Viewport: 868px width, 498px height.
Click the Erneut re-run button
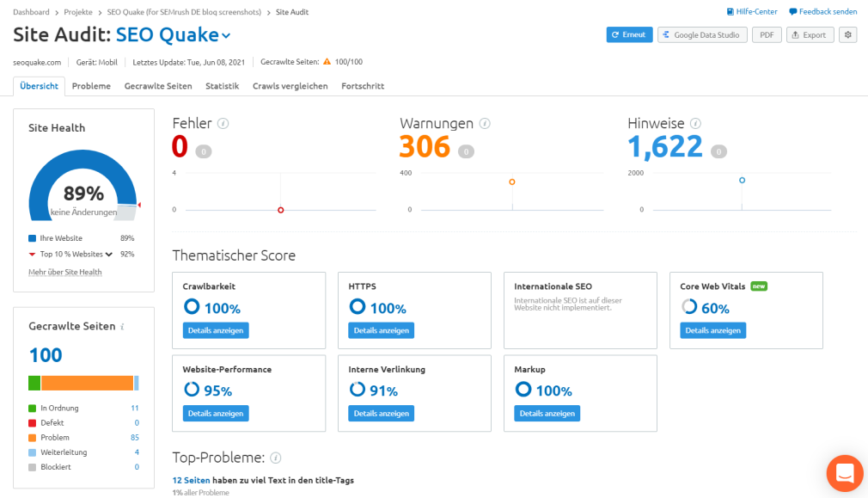click(x=629, y=35)
